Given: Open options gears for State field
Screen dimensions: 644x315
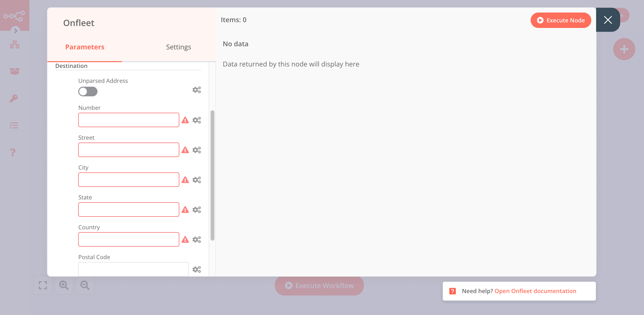Looking at the screenshot, I should point(197,210).
